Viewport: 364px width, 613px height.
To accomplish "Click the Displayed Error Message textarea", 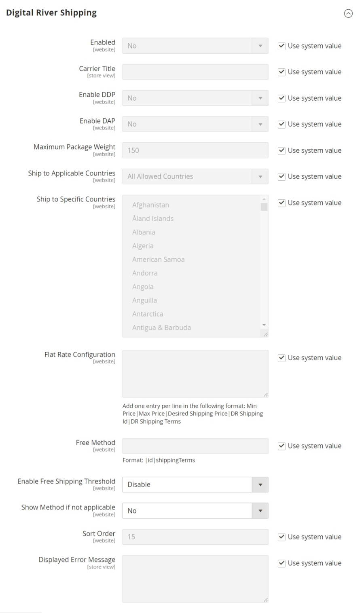I will pos(195,579).
